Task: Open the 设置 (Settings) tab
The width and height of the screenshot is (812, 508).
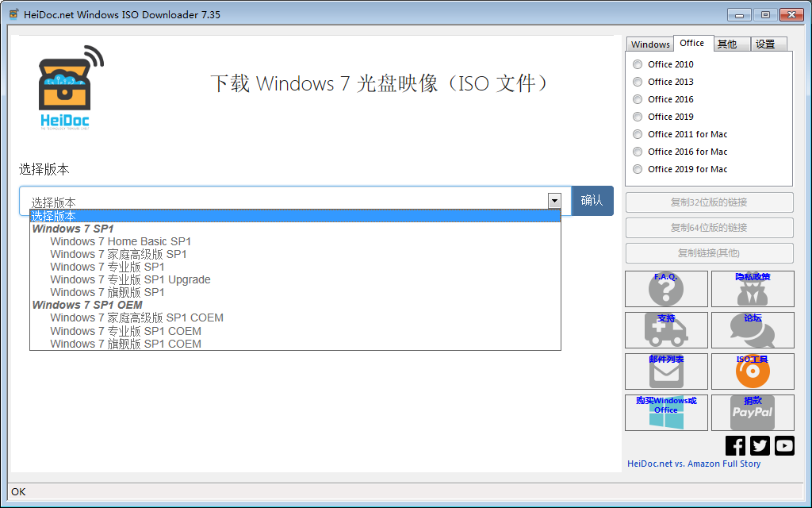Action: (768, 44)
